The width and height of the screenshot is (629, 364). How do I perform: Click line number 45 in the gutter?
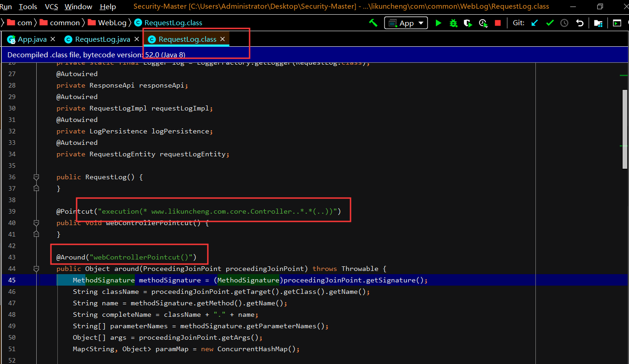12,280
